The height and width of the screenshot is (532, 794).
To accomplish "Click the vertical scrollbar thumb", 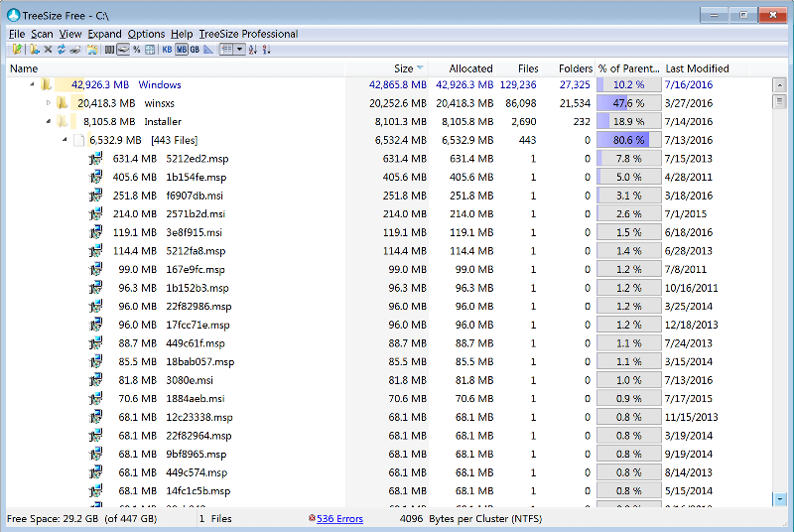I will tap(779, 100).
